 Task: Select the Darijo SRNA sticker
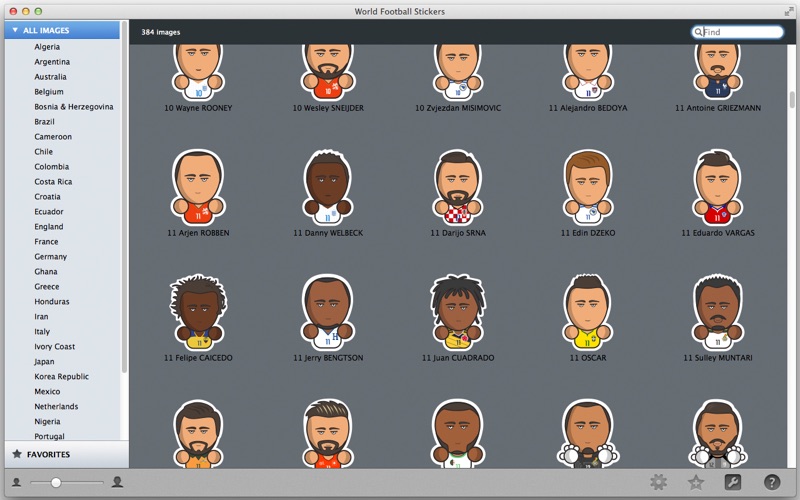458,187
